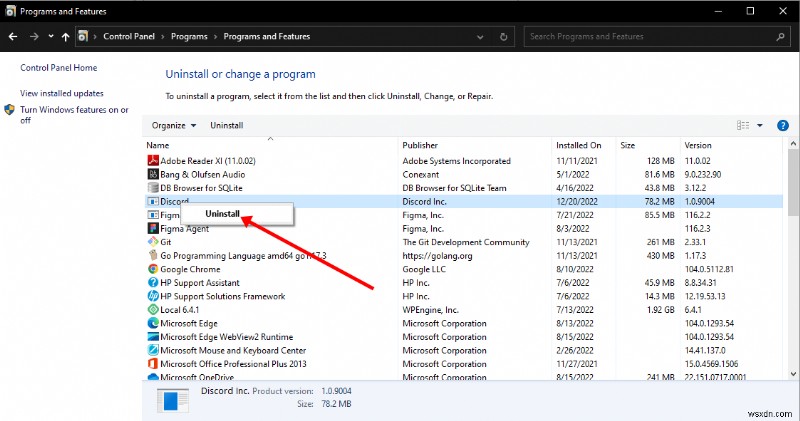
Task: Click the change view icon
Action: pos(743,125)
